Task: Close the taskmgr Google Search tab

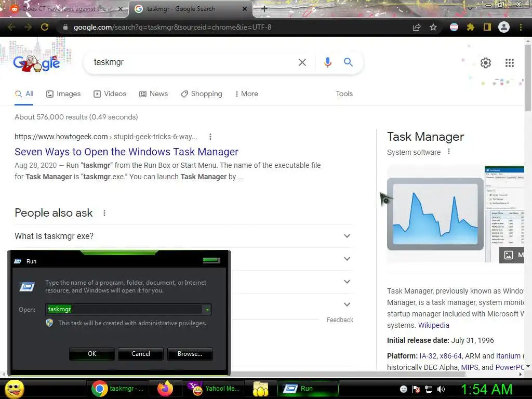Action: pyautogui.click(x=245, y=9)
